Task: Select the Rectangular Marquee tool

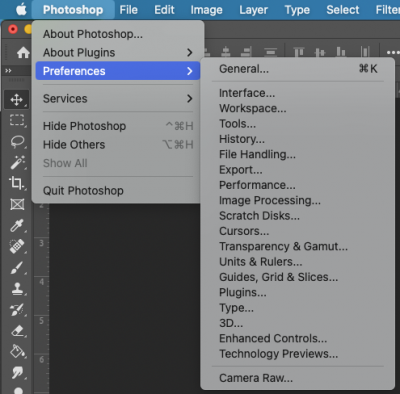Action: [17, 120]
